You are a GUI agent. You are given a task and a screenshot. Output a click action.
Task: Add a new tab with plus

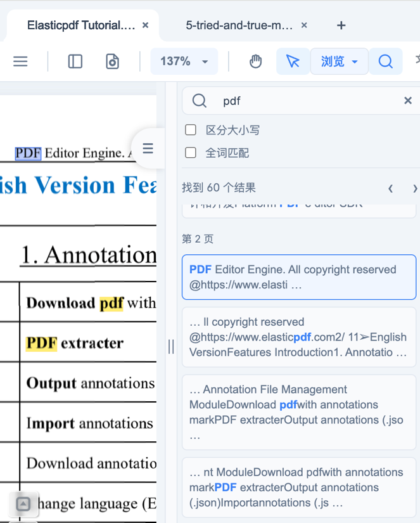tap(341, 25)
